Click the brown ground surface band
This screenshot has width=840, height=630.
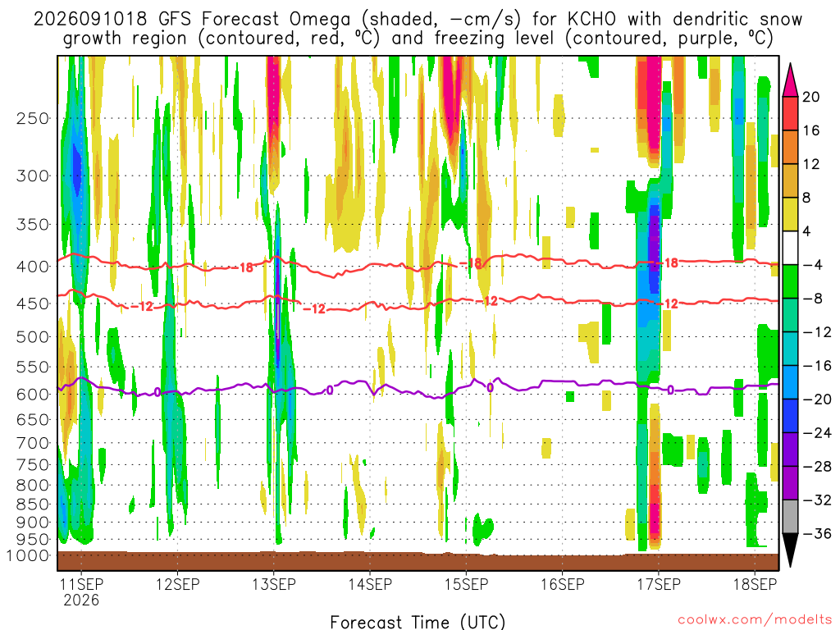[x=418, y=561]
